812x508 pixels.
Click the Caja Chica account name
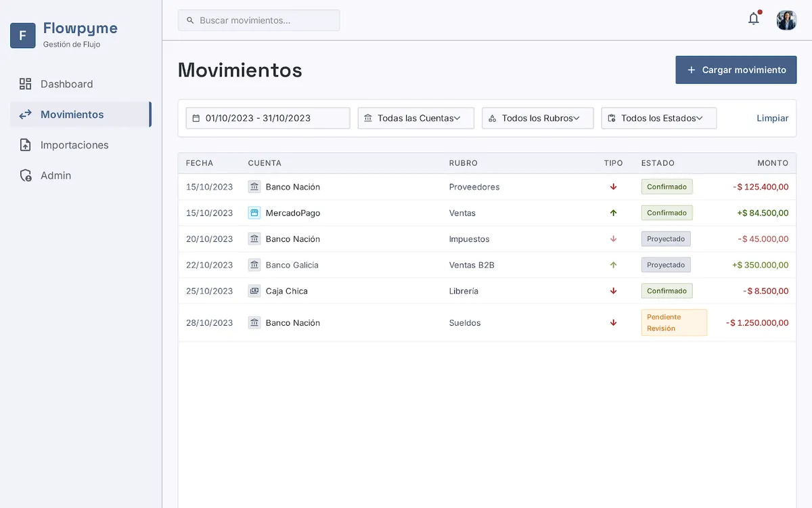click(287, 291)
